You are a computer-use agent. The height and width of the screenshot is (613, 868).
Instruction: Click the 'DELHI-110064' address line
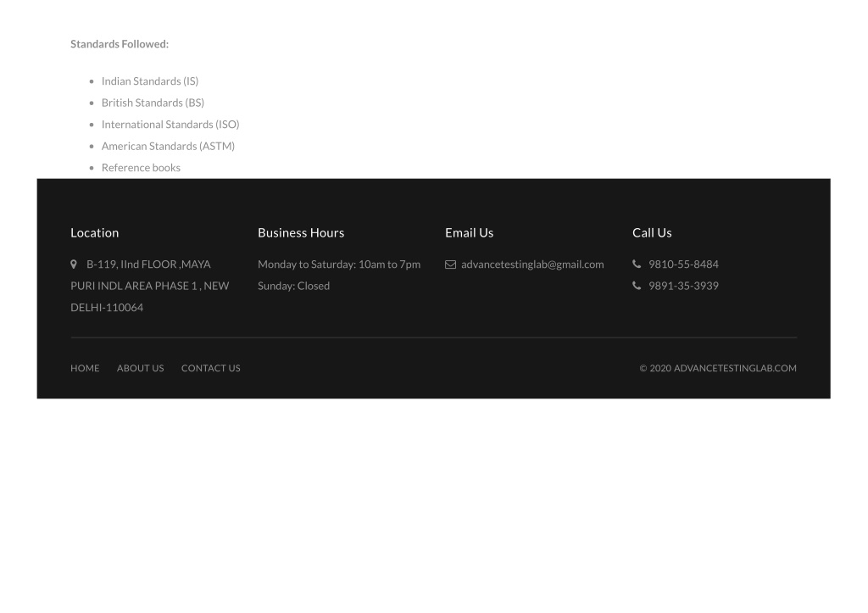click(x=107, y=308)
